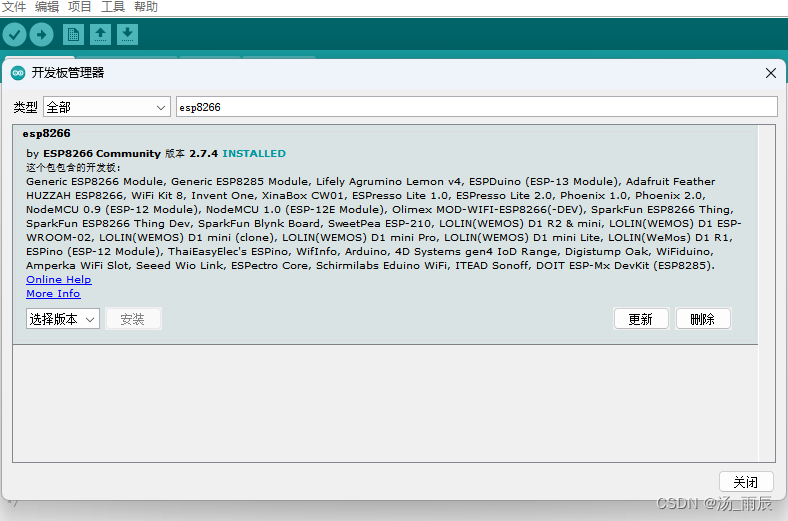788x521 pixels.
Task: Open the 编辑 menu
Action: [x=47, y=7]
